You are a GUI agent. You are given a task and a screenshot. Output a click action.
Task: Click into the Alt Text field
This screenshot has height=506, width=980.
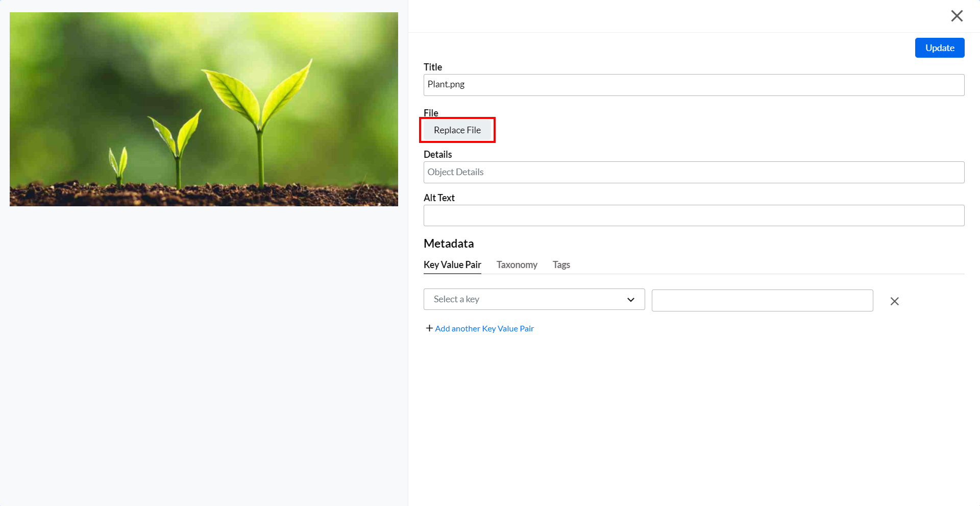point(694,215)
